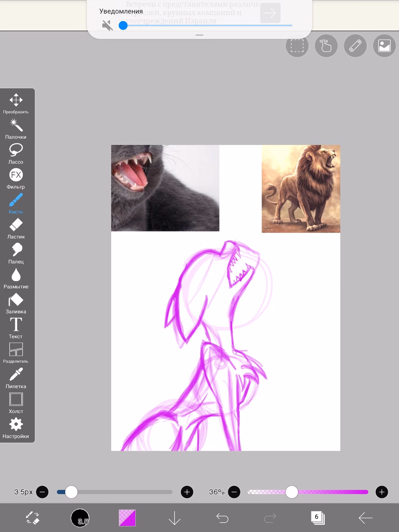399x532 pixels.
Task: Activate the Text (Текст) tool
Action: click(16, 328)
